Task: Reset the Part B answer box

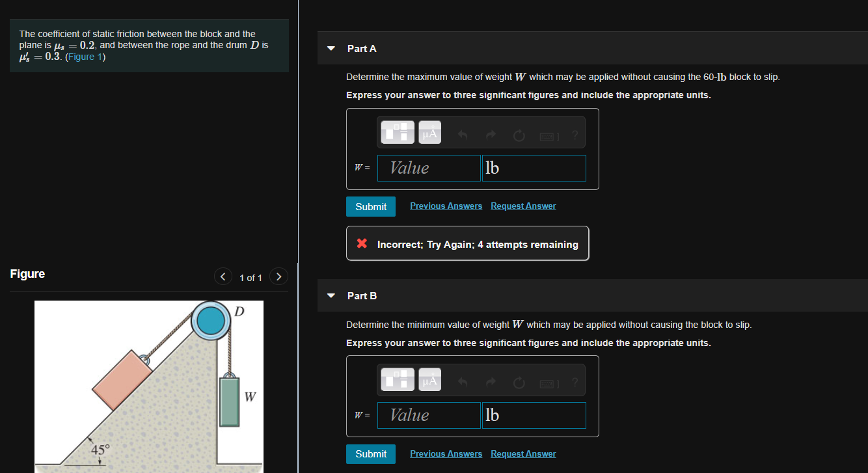Action: pos(519,383)
